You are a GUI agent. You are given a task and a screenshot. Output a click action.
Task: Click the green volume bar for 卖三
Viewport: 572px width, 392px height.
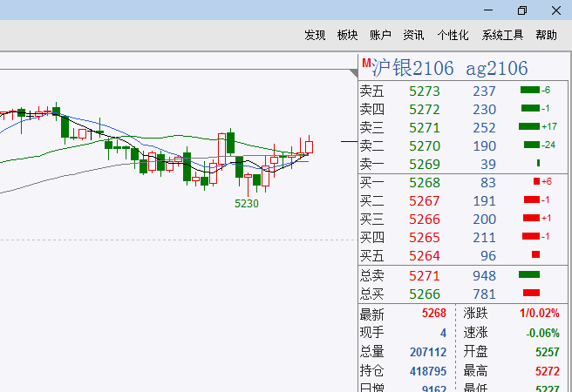click(x=528, y=126)
